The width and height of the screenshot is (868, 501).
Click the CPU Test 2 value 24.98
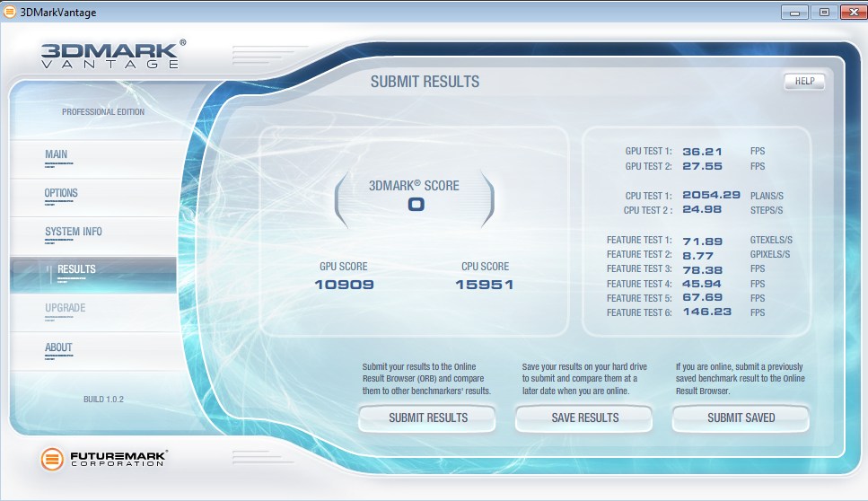coord(701,209)
